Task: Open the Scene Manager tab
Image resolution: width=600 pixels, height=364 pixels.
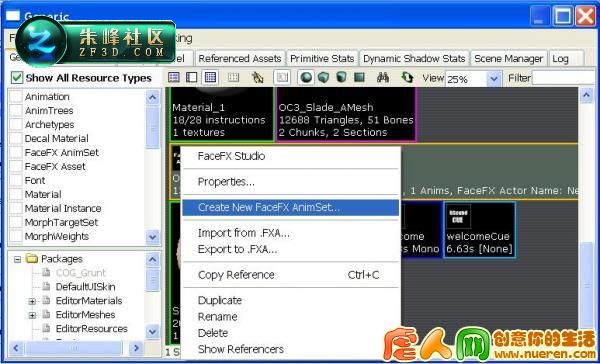Action: point(509,59)
